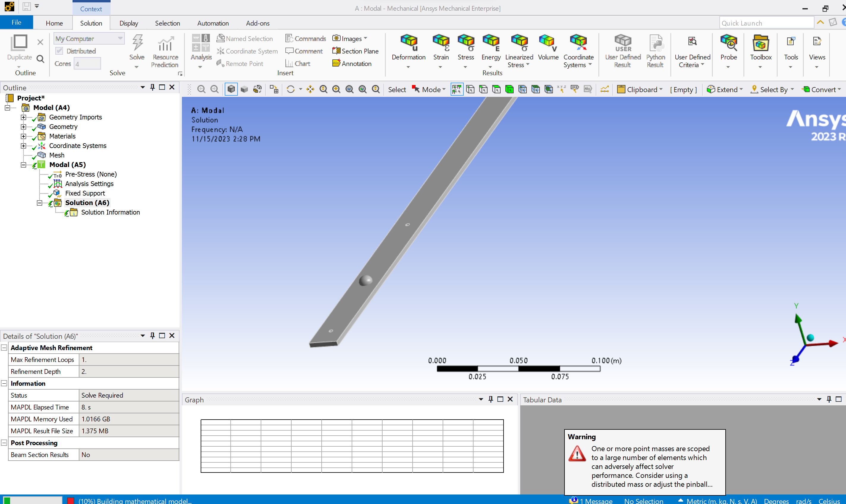Collapse the Modal (A5) node
The image size is (846, 504).
(x=23, y=165)
